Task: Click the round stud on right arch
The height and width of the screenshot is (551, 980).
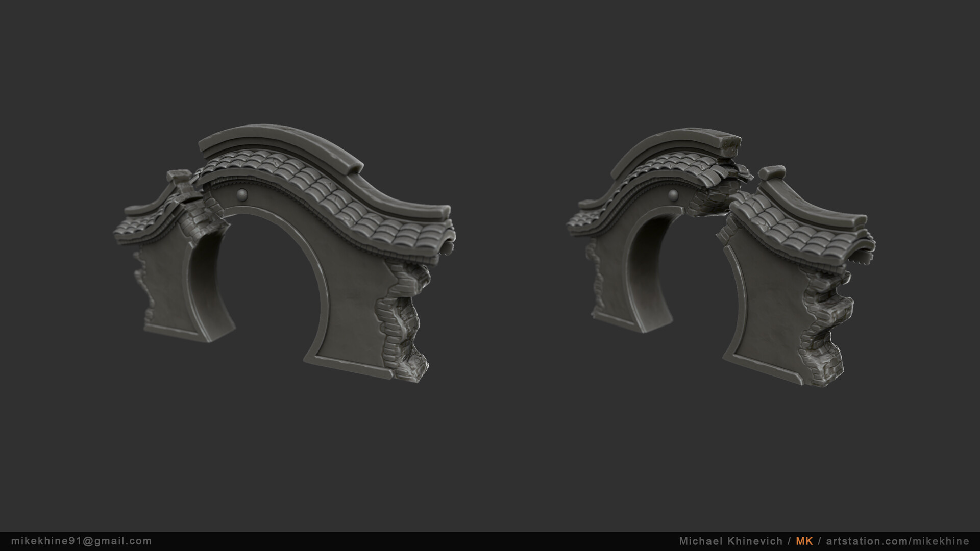Action: 673,194
